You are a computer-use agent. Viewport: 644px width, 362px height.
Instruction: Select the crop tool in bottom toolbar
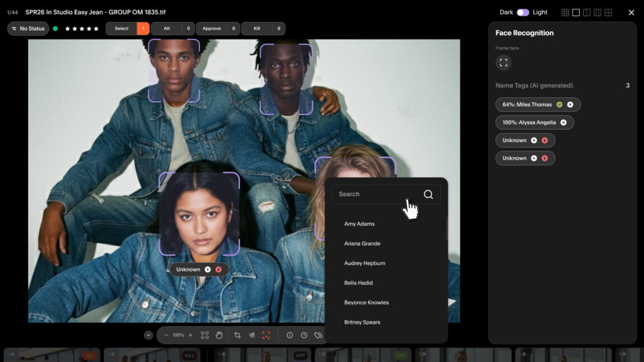(x=237, y=336)
